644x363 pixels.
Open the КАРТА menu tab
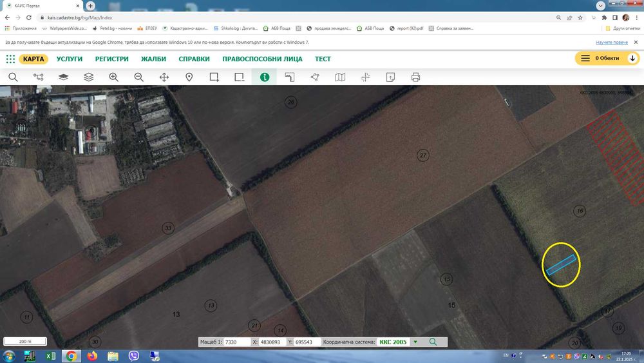coord(33,59)
